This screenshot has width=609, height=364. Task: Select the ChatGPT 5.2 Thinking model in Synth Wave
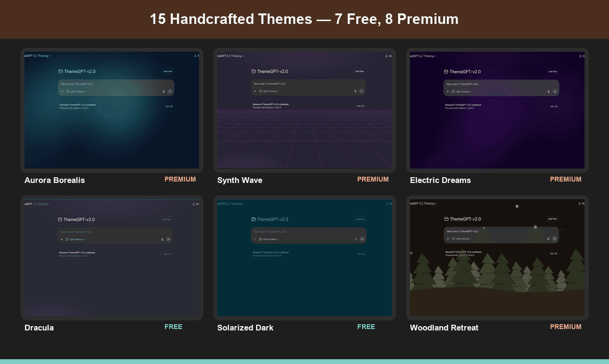(x=230, y=56)
